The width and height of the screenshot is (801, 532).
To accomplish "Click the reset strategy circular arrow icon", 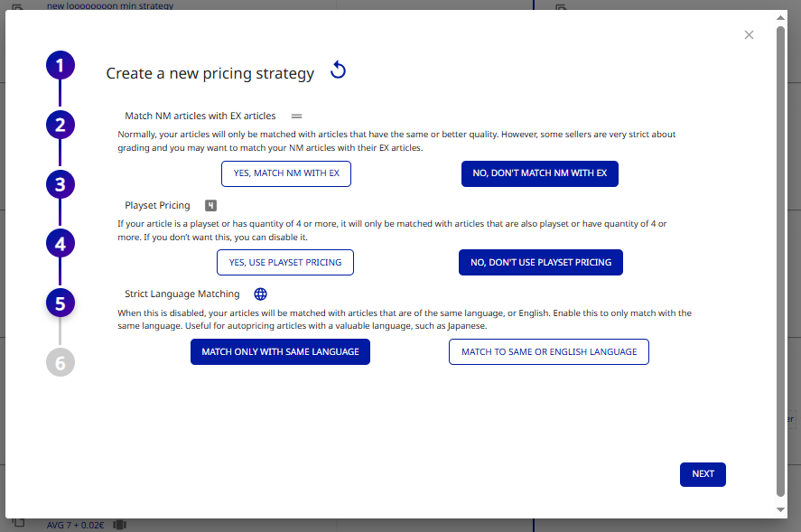I will 338,70.
